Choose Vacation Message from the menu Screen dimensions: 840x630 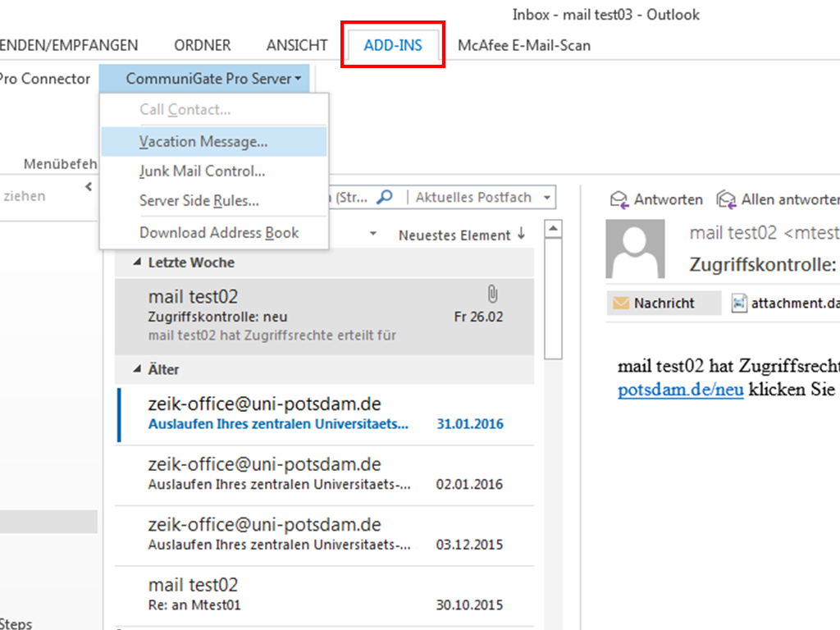pyautogui.click(x=203, y=141)
